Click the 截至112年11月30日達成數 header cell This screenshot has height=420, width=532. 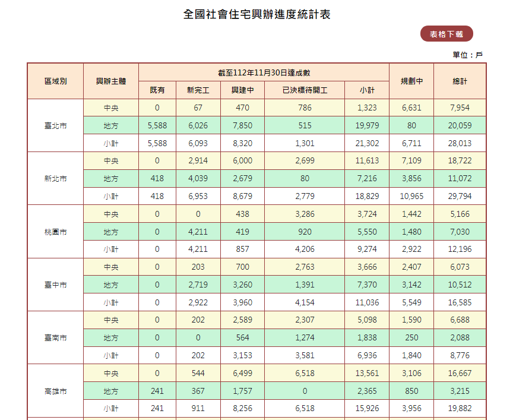tap(264, 72)
